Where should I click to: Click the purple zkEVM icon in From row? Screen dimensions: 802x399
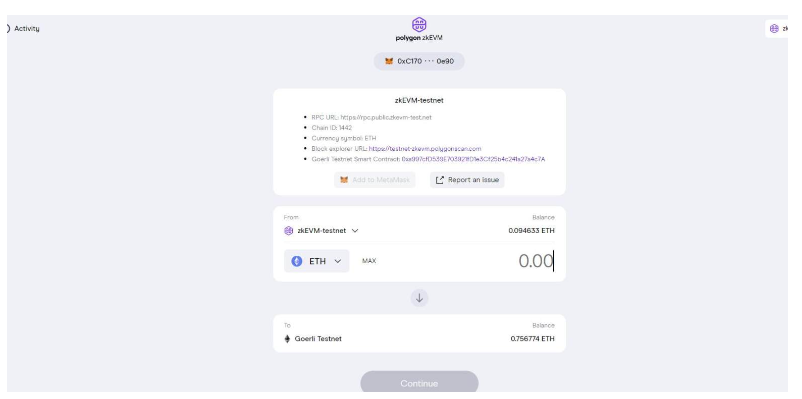point(288,231)
